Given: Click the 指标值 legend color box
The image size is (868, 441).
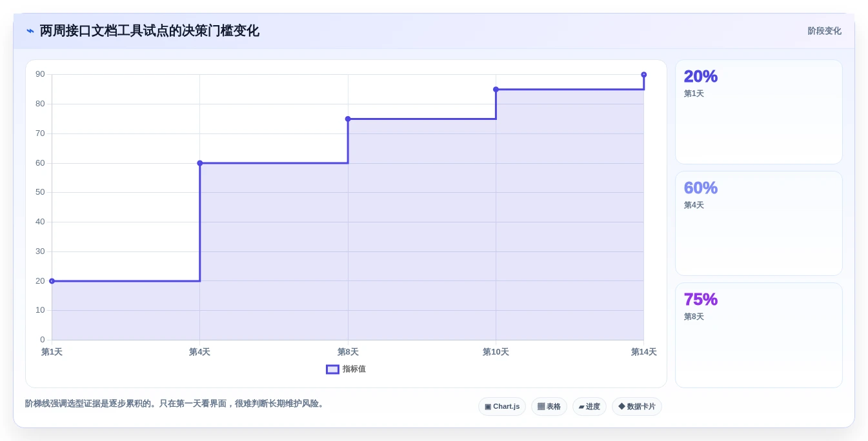Looking at the screenshot, I should 332,369.
